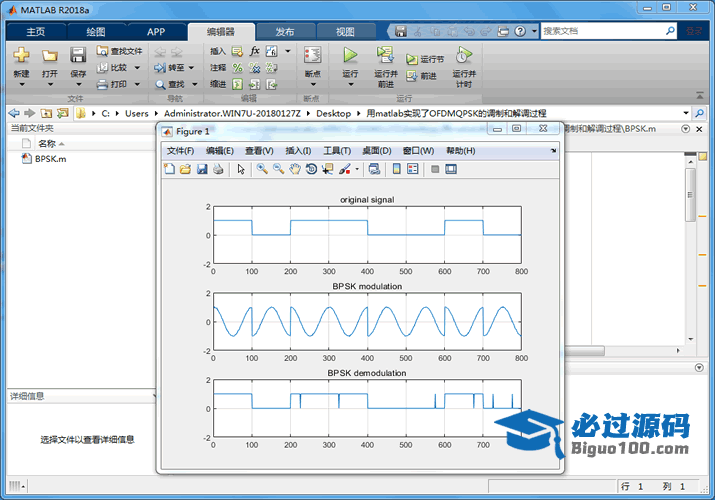Click Desktop in the folder path
715x500 pixels.
tap(333, 113)
